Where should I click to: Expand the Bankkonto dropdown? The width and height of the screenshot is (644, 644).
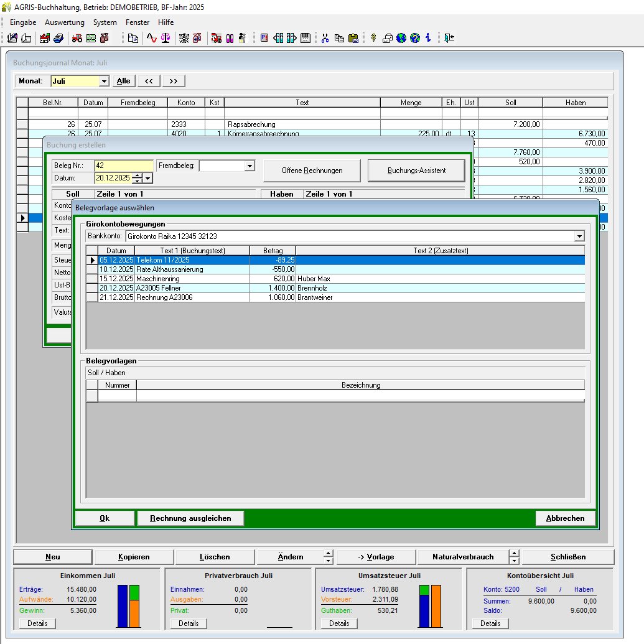point(579,236)
